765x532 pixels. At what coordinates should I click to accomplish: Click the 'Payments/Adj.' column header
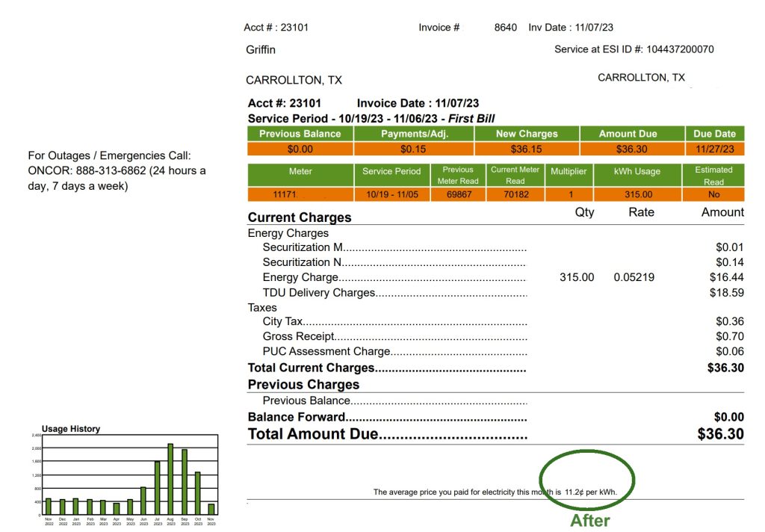pos(414,134)
